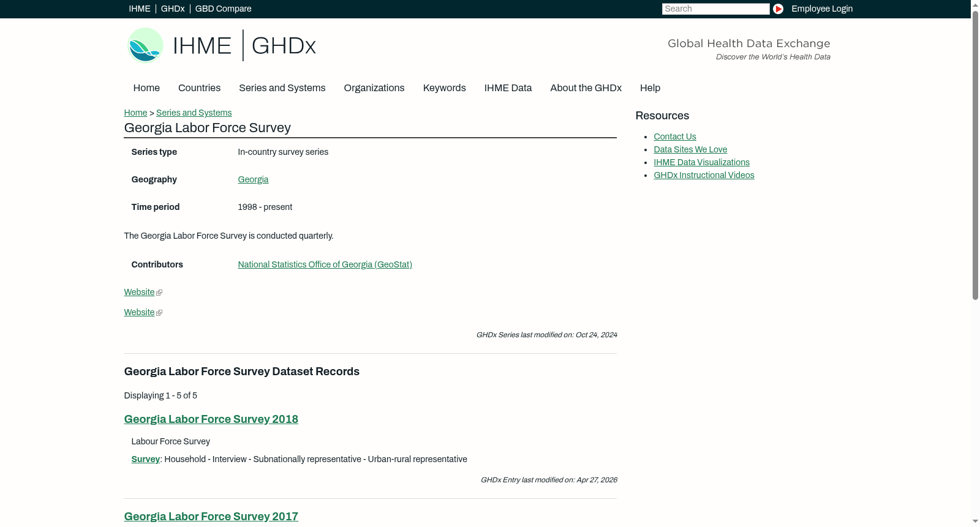Open Employee Login
The height and width of the screenshot is (527, 980).
point(822,9)
